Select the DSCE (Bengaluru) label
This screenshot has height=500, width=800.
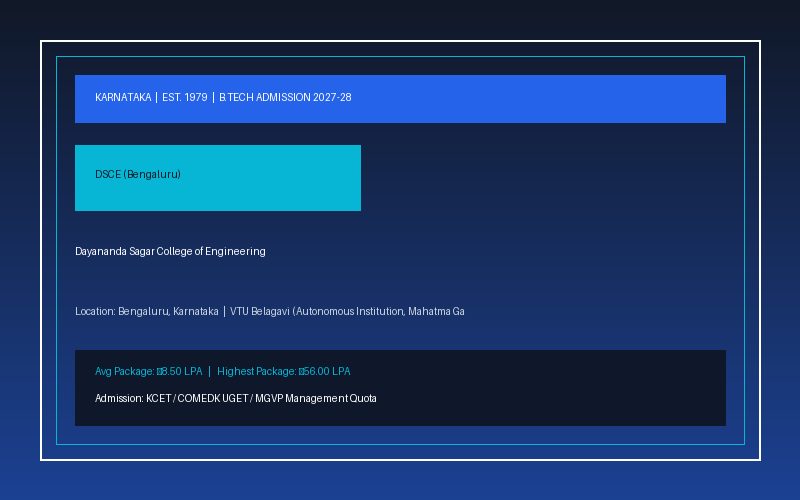tap(138, 174)
